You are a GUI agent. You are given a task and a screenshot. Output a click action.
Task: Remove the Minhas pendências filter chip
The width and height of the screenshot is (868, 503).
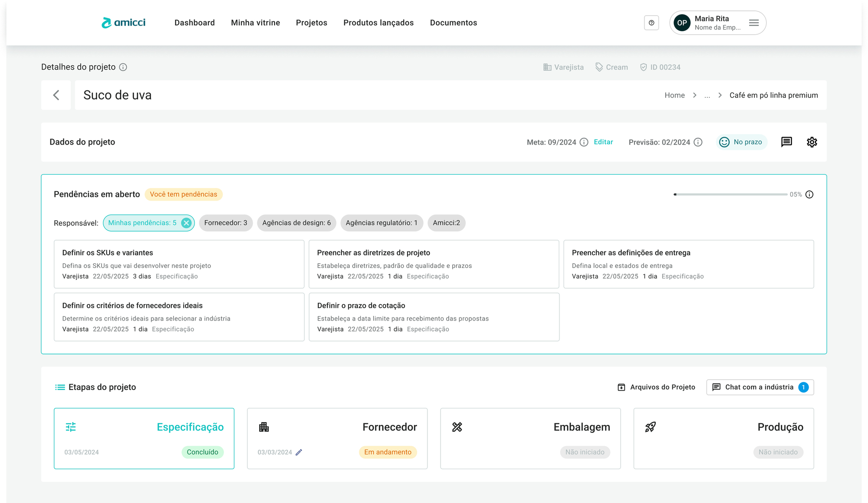(186, 223)
